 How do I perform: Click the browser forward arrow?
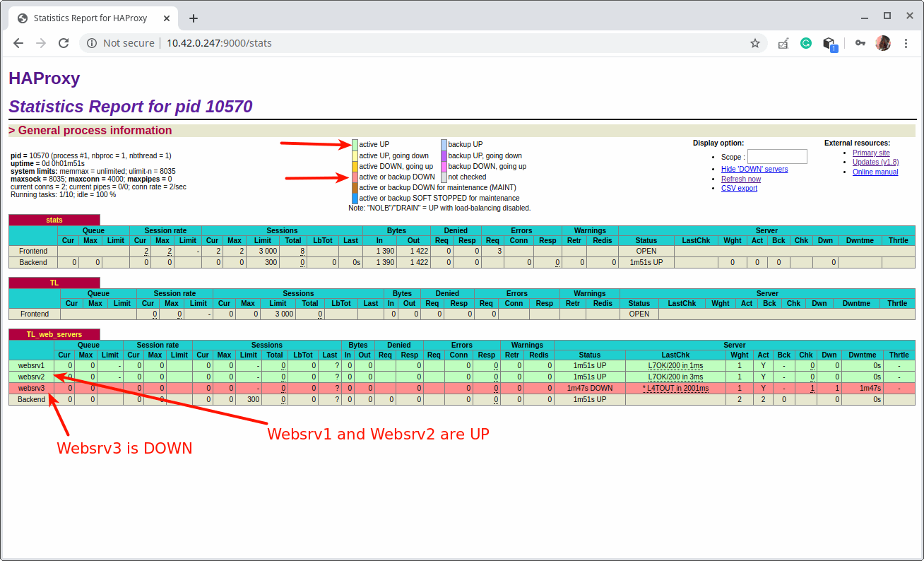(41, 43)
